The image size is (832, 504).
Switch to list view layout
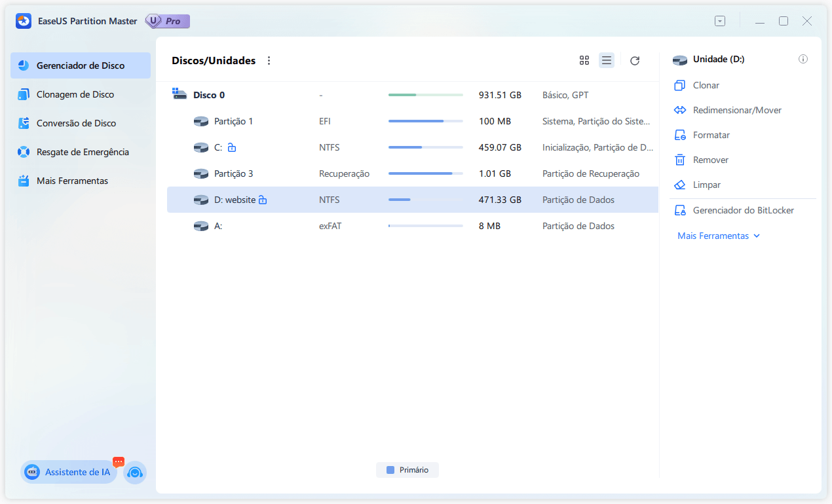[607, 60]
